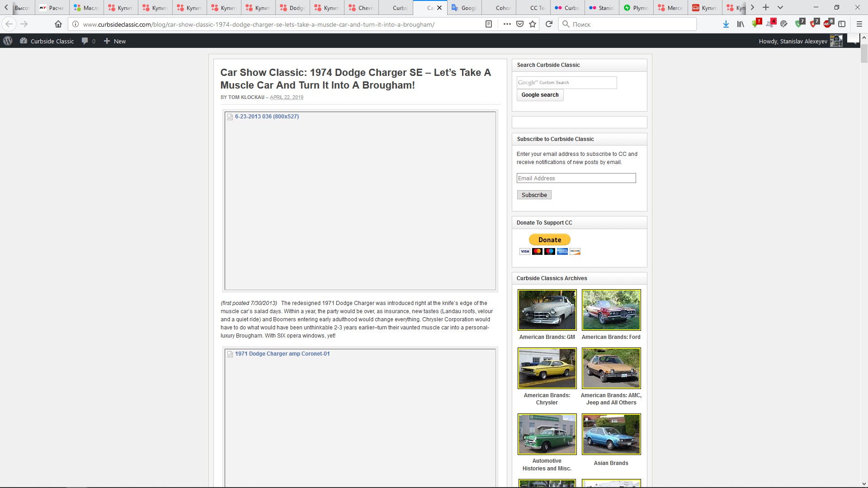
Task: Open American Brands: Ford archive link
Action: (x=611, y=337)
